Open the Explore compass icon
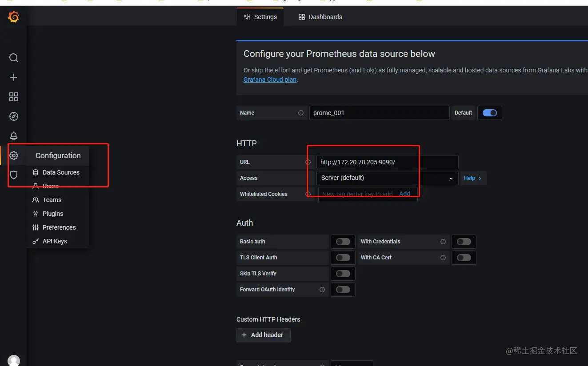588x366 pixels. tap(14, 116)
